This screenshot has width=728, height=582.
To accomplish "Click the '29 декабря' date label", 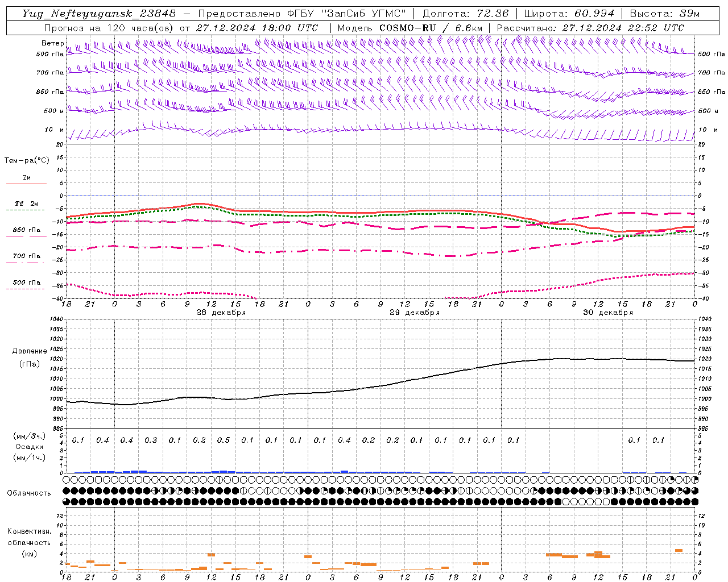I will pyautogui.click(x=415, y=313).
